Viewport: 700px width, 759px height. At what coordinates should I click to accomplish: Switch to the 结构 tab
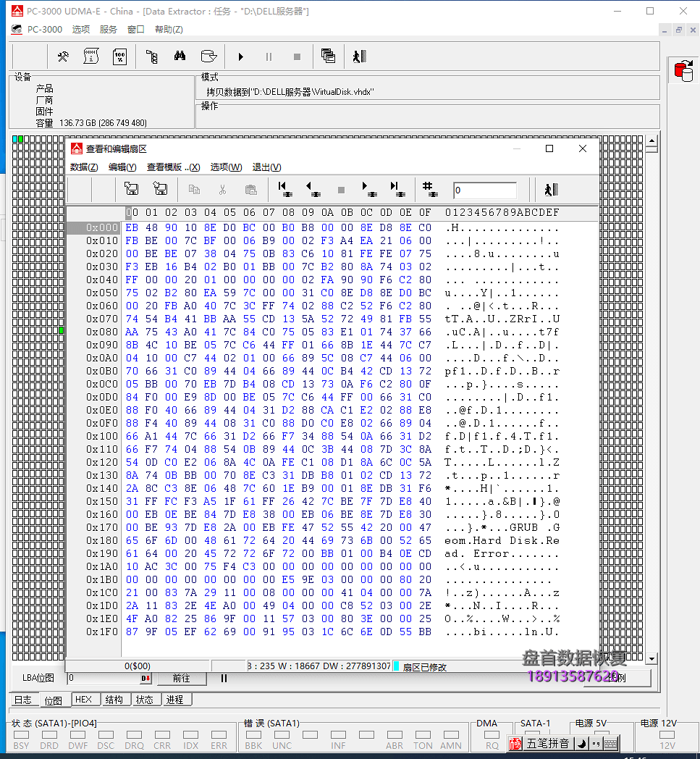[114, 700]
